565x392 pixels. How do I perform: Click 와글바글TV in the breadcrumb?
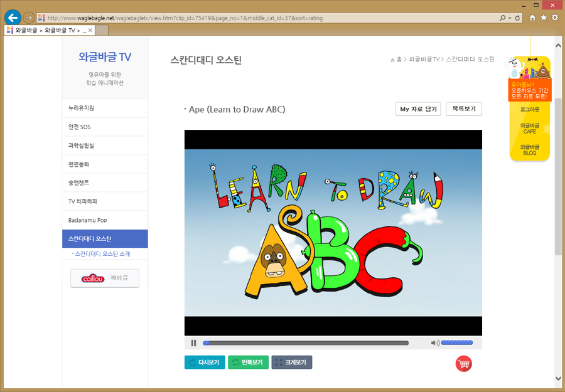pos(424,60)
